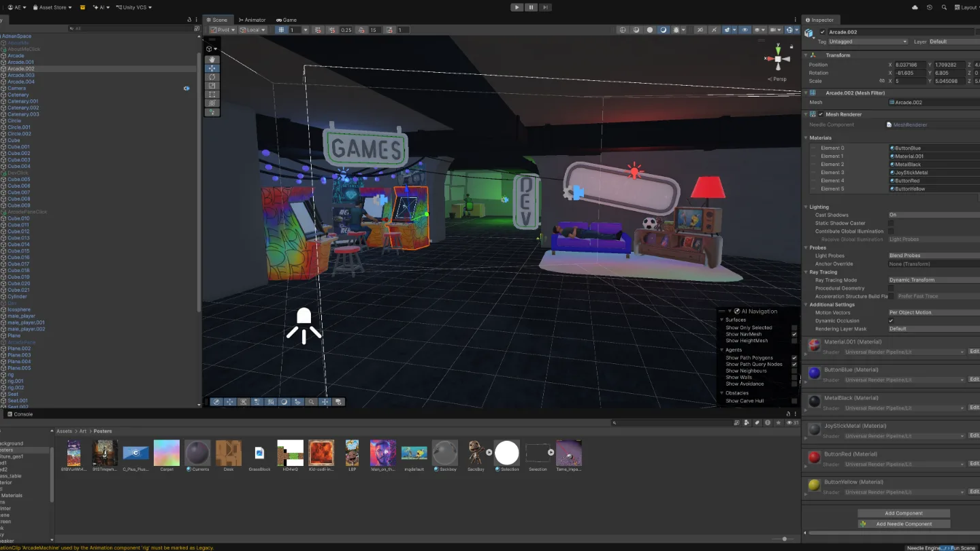Click Edit button for Material.001

974,352
